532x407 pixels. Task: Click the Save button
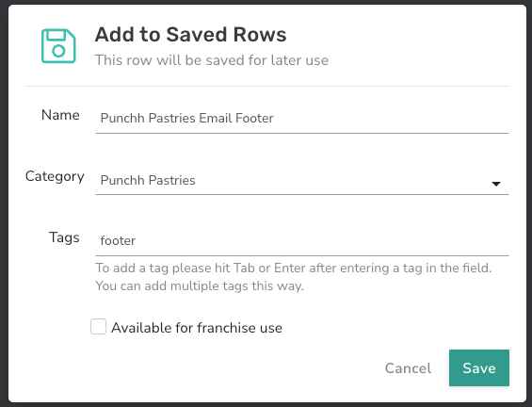pyautogui.click(x=479, y=368)
